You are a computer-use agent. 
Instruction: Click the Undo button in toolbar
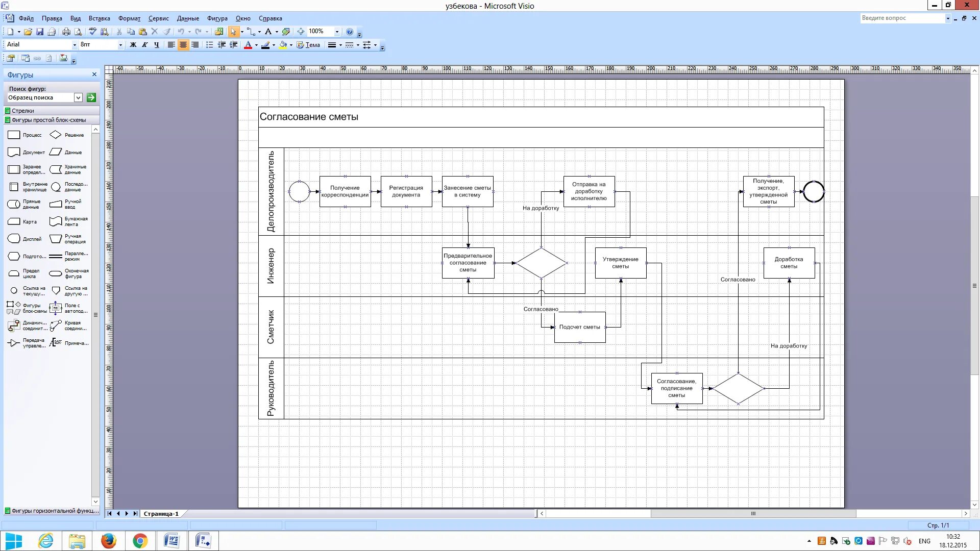180,31
